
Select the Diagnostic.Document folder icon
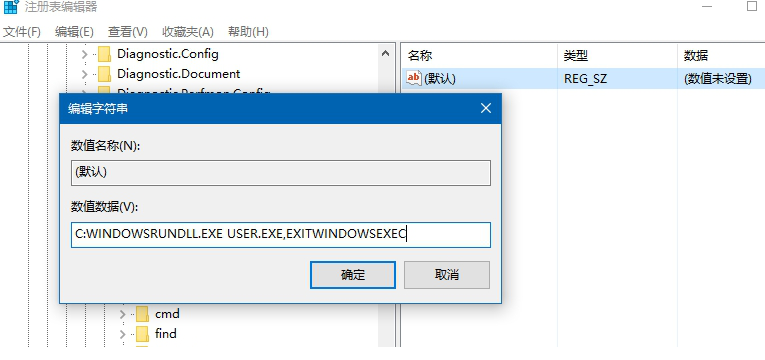[104, 74]
